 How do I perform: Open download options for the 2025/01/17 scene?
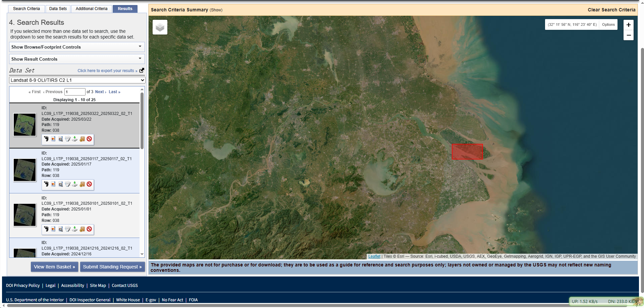[x=75, y=184]
